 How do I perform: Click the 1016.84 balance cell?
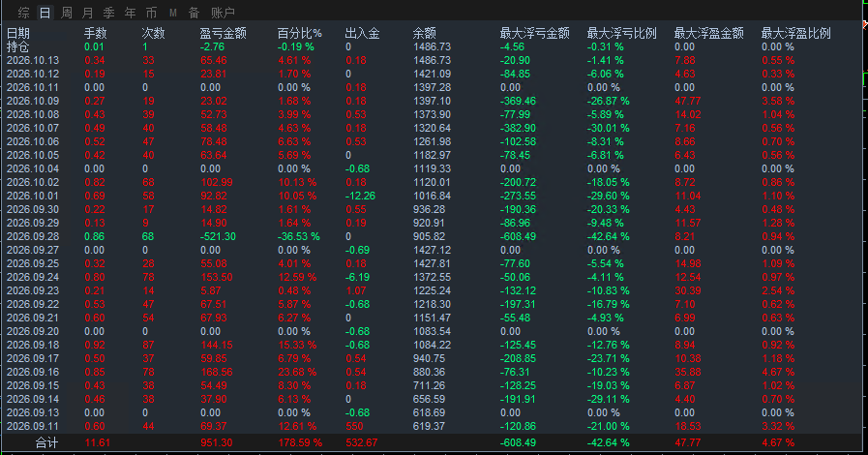pos(433,196)
